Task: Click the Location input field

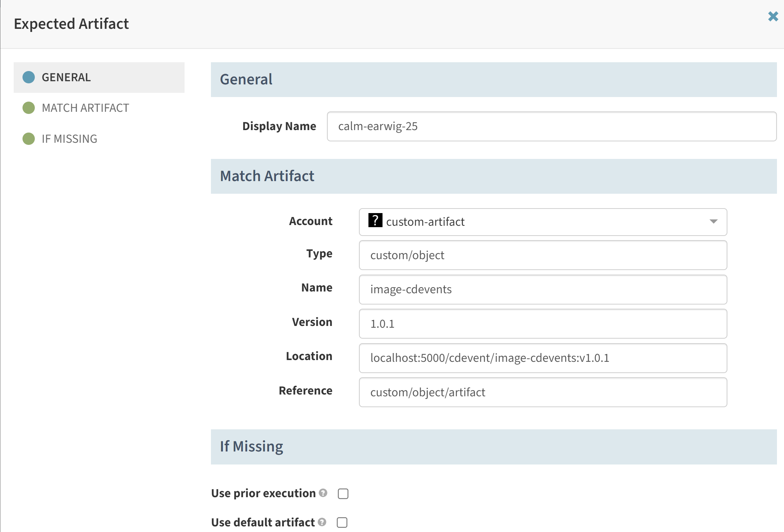Action: pos(543,358)
